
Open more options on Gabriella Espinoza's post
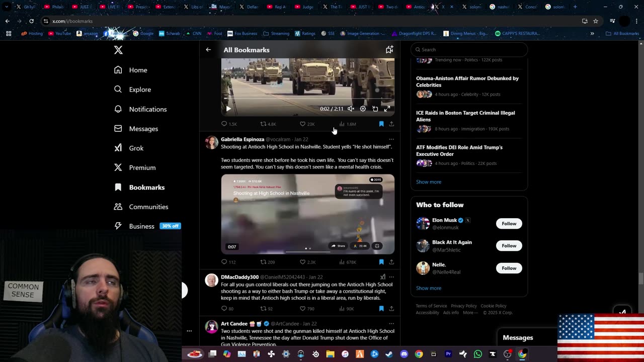[x=391, y=139]
